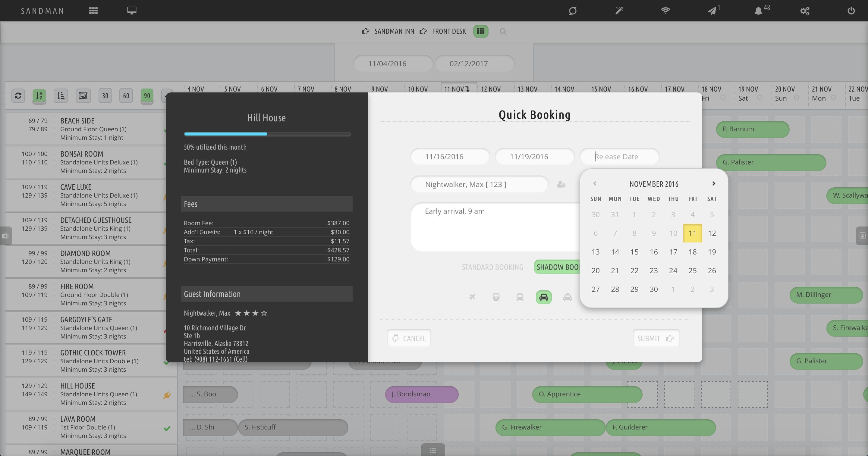Viewport: 868px width, 456px height.
Task: Pick November 11 highlighted in calendar
Action: pyautogui.click(x=693, y=233)
